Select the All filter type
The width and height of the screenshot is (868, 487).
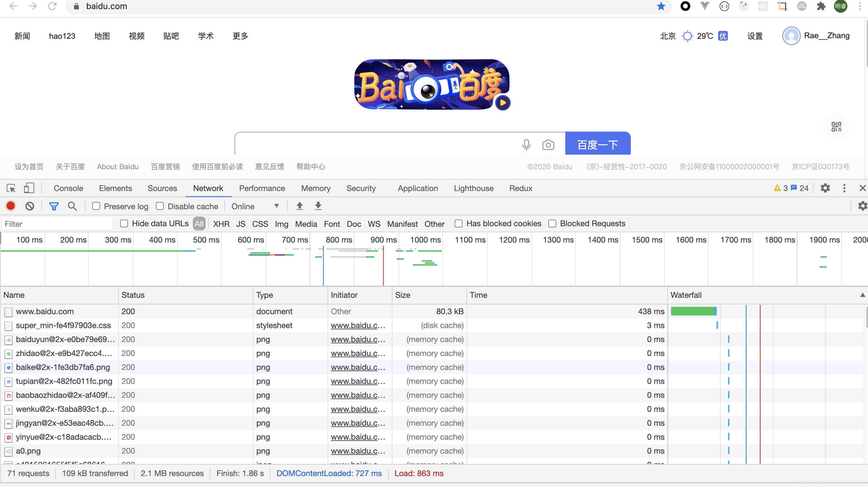coord(199,224)
